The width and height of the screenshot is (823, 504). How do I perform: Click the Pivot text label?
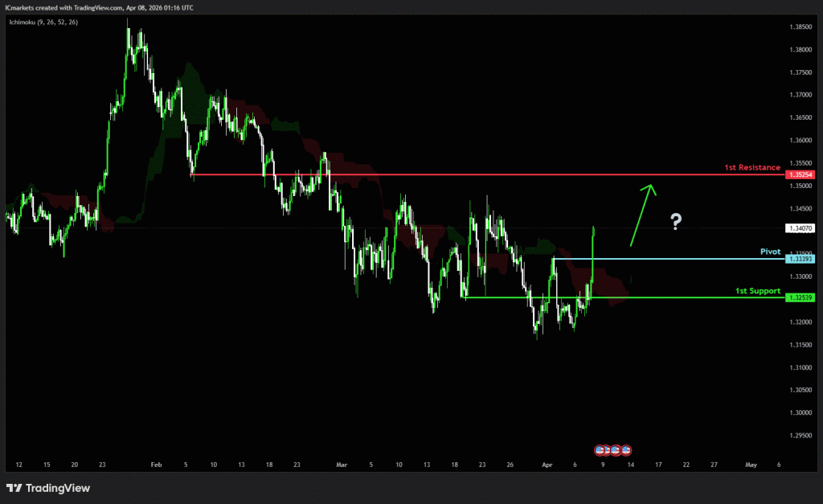tap(770, 252)
